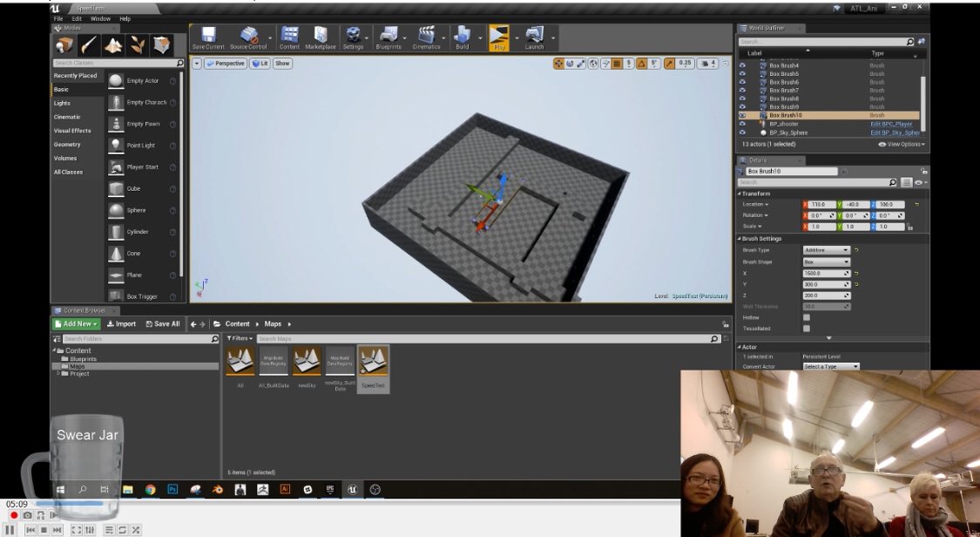Image resolution: width=980 pixels, height=537 pixels.
Task: Open the View Options dropdown in World Outliner
Action: (x=902, y=145)
